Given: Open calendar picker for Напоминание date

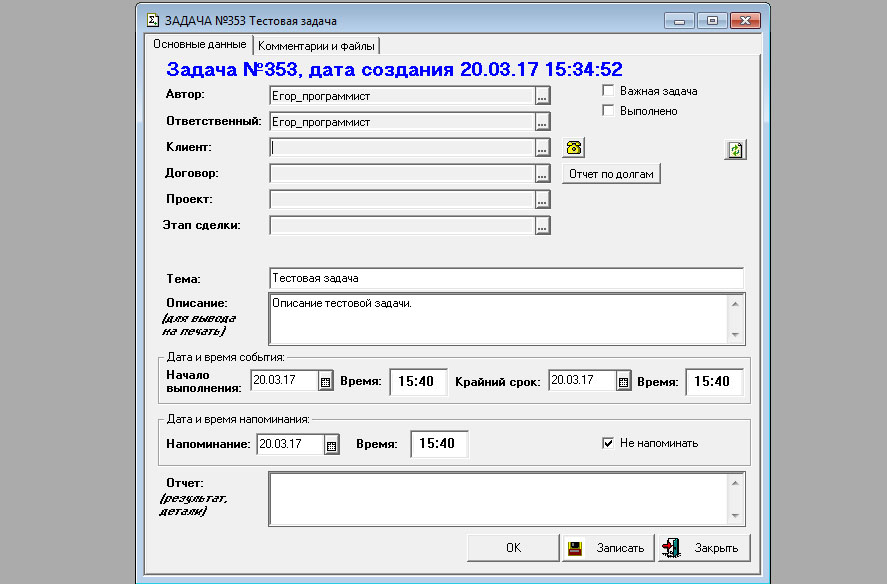Looking at the screenshot, I should click(x=332, y=444).
